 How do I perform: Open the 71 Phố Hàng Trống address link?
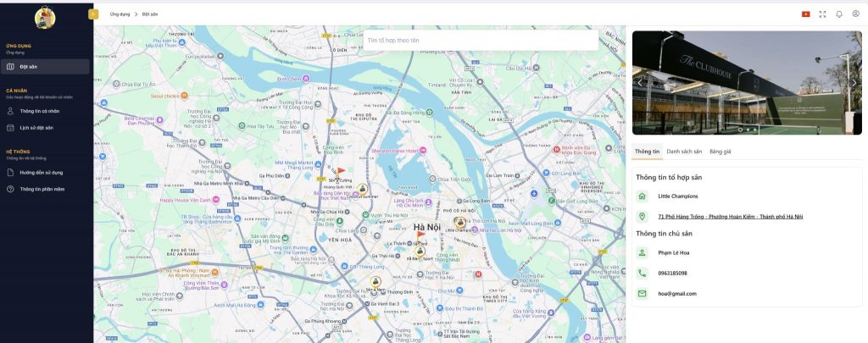click(x=730, y=217)
